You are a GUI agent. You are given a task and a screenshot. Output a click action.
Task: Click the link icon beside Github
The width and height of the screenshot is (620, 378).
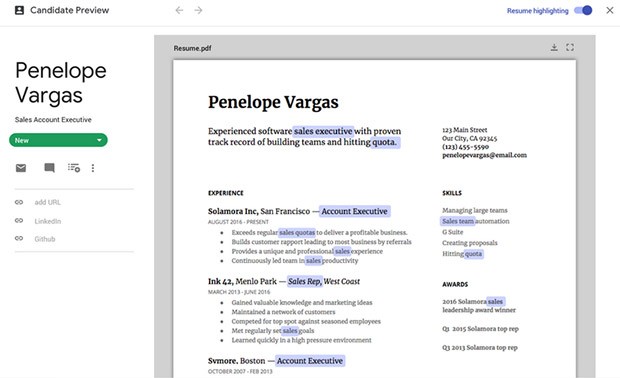coord(19,238)
